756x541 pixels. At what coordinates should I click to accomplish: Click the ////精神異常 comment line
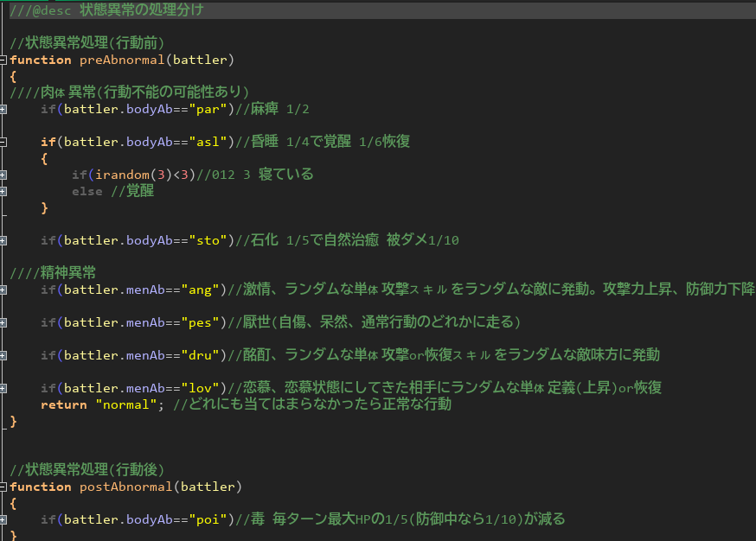[54, 273]
